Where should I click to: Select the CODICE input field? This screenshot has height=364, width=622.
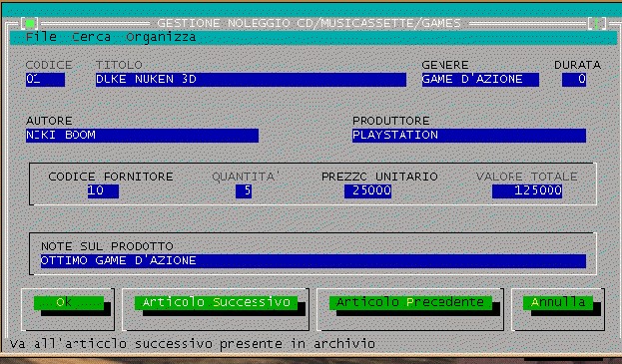pos(45,80)
